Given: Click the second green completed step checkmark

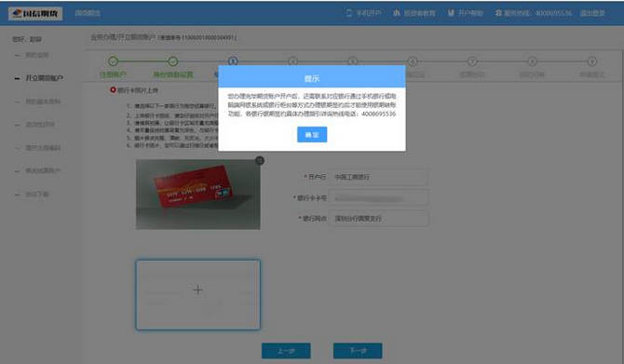Looking at the screenshot, I should pos(172,61).
